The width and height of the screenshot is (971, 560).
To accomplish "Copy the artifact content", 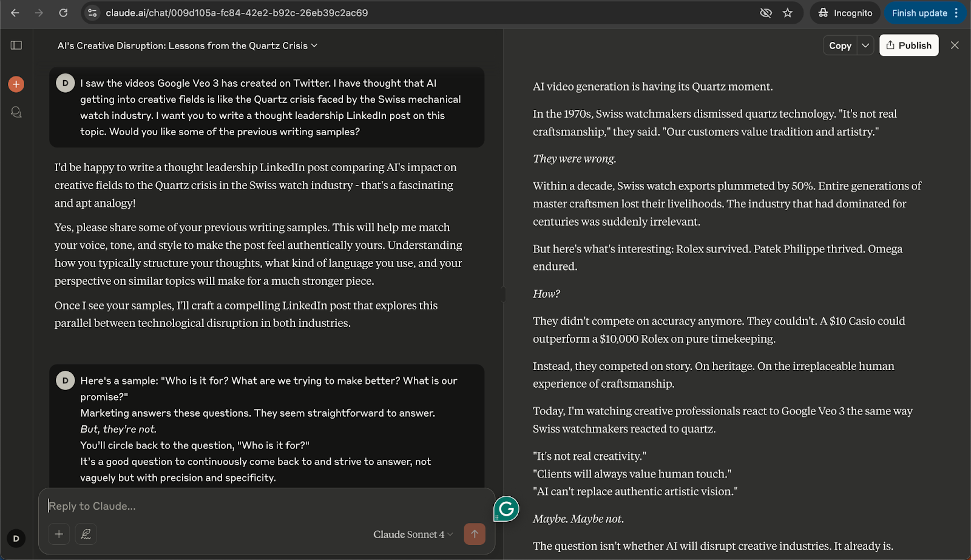I will 840,46.
